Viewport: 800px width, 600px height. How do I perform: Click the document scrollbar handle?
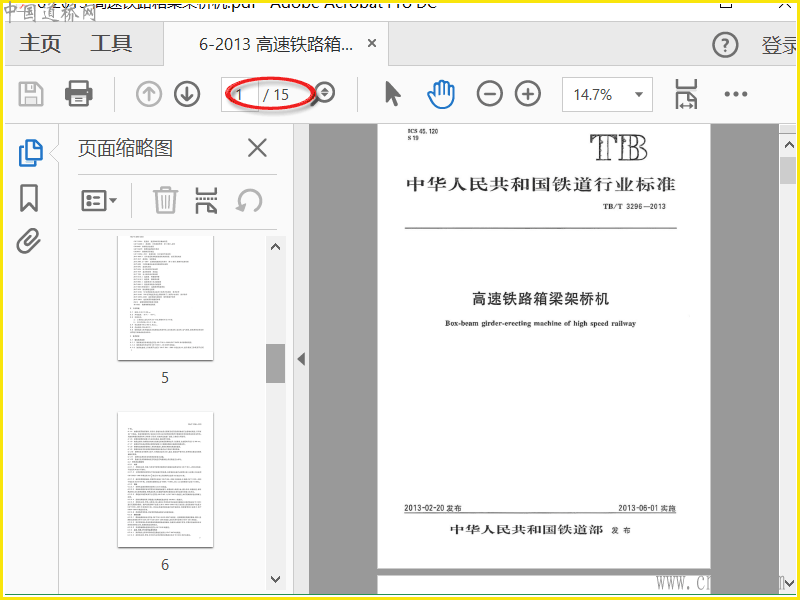(788, 170)
